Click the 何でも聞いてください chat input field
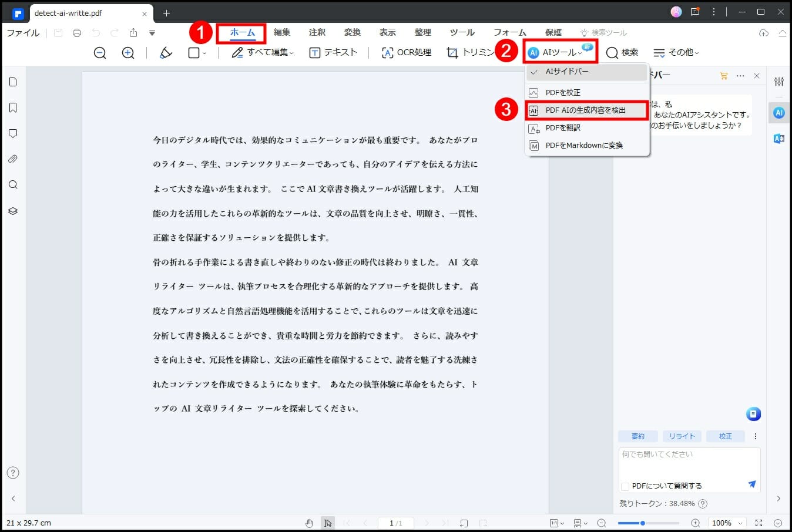This screenshot has height=532, width=792. pyautogui.click(x=689, y=463)
